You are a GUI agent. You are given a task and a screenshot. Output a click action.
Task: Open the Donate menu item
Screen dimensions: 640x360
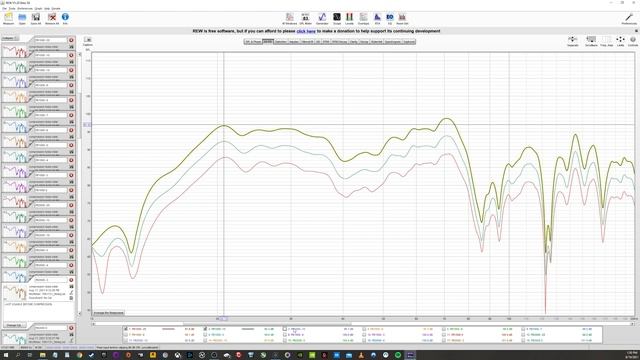[56, 8]
